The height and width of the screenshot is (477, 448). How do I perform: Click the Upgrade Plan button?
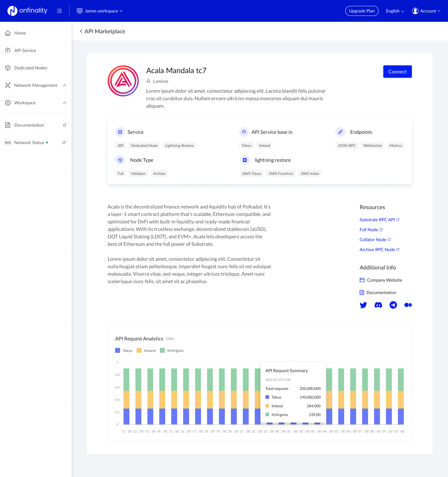[362, 11]
